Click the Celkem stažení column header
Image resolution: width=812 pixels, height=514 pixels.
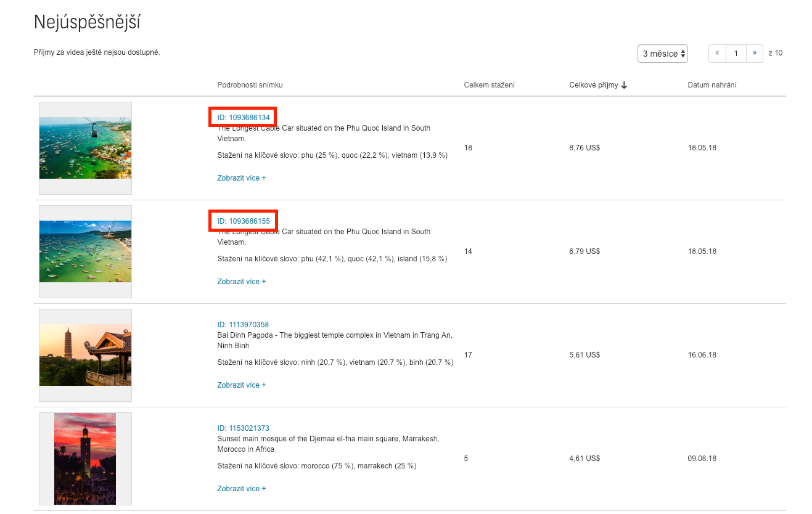point(489,85)
